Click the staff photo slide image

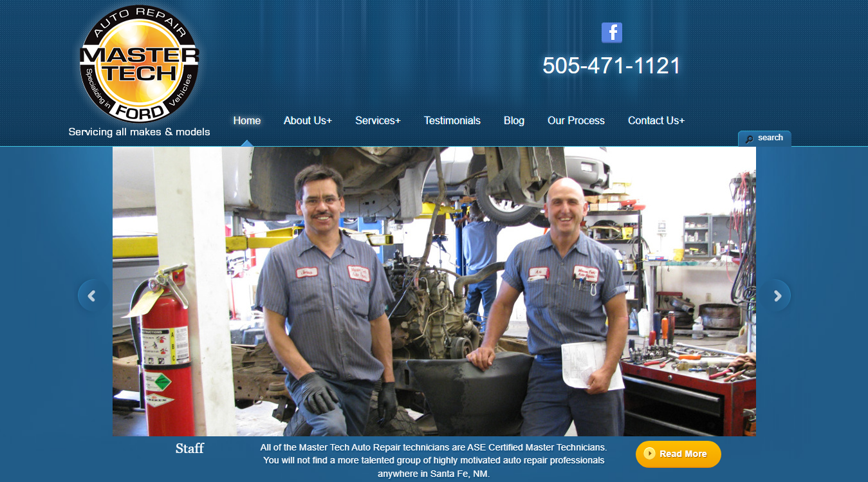(434, 292)
